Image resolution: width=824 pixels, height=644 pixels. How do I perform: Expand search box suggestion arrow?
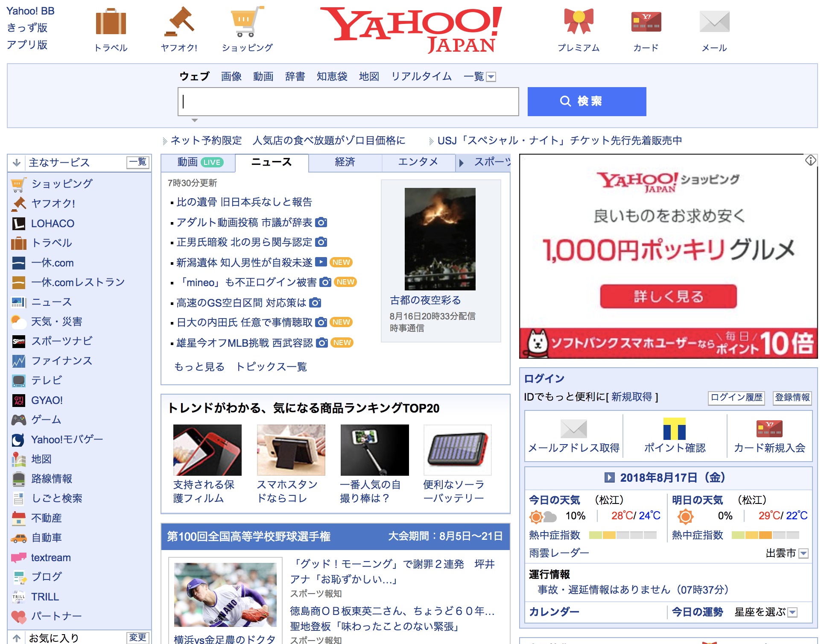coord(195,120)
